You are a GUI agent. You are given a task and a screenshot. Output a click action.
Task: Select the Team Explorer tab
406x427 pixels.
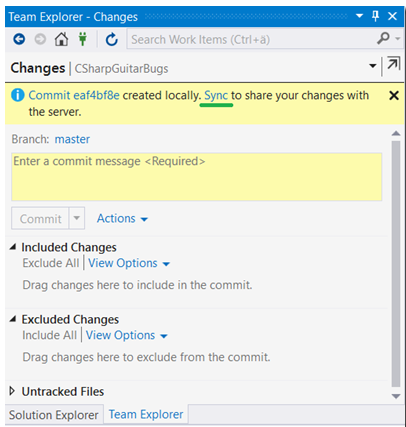click(x=146, y=414)
